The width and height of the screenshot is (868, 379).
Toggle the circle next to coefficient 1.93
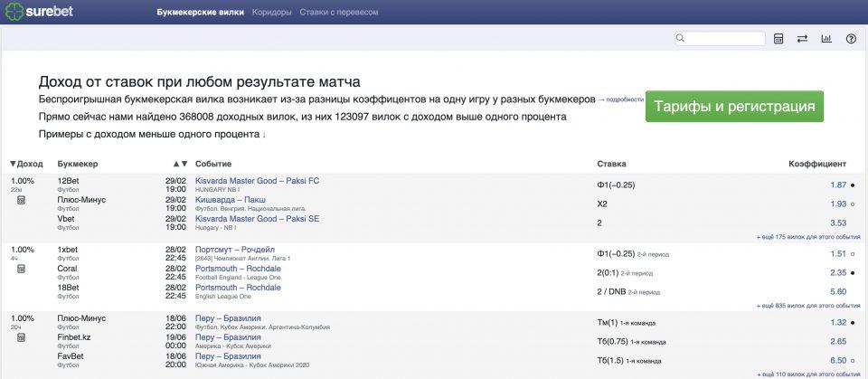click(853, 204)
